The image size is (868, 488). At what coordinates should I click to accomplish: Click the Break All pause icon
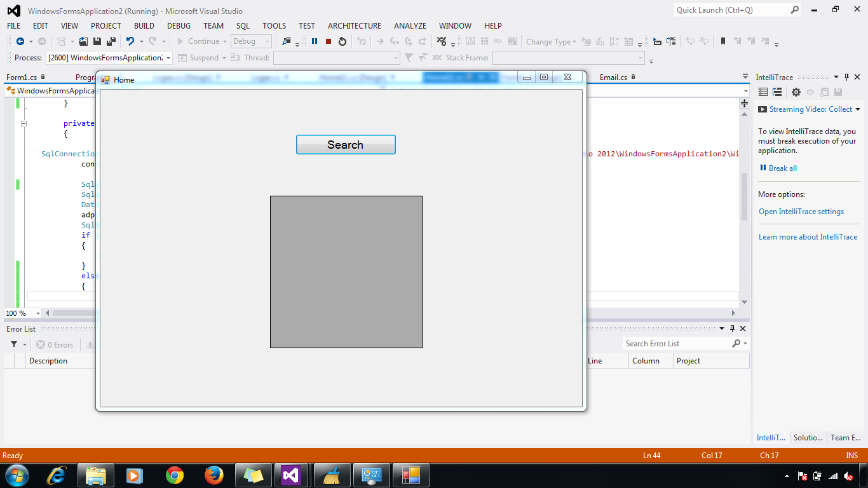[314, 41]
